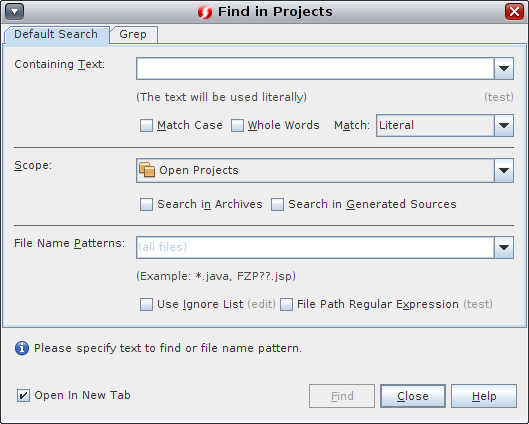Expand the Scope dropdown arrow
Screen dimensions: 529x424
504,170
